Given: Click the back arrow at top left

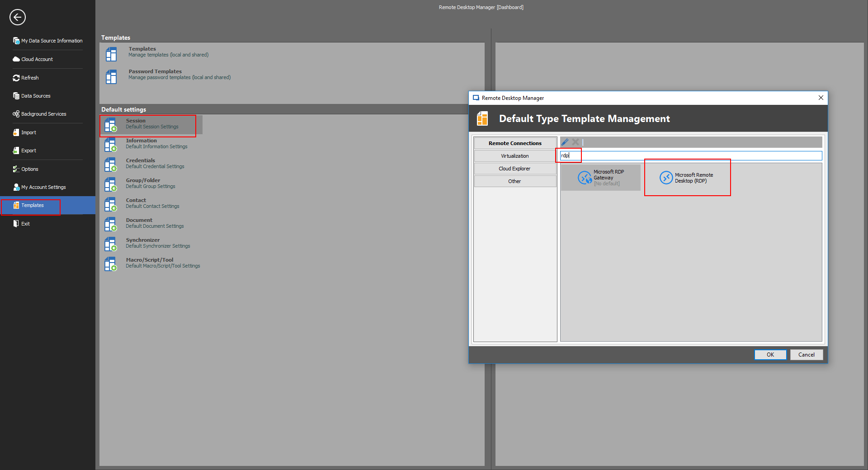Looking at the screenshot, I should [17, 17].
